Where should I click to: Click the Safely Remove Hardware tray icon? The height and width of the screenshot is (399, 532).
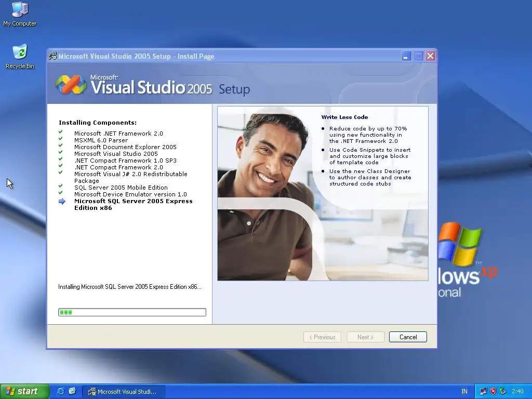tap(503, 391)
